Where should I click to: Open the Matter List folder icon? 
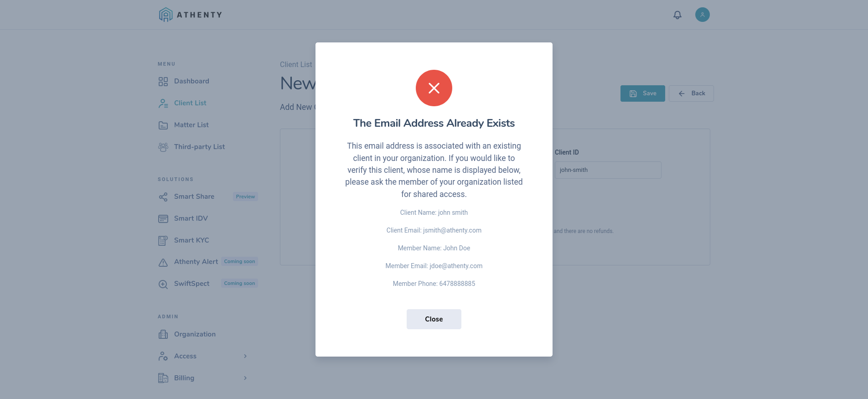[163, 125]
